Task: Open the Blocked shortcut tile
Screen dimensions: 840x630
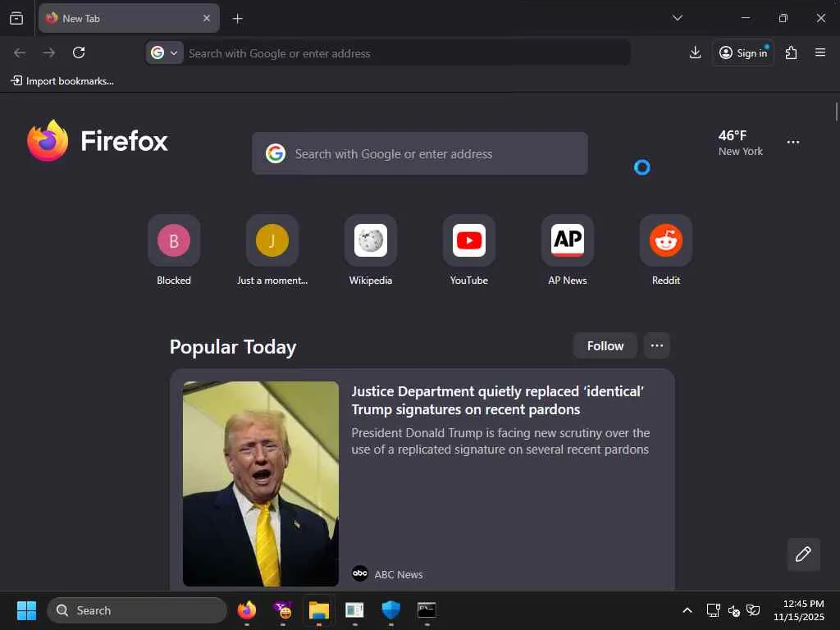Action: [x=174, y=250]
